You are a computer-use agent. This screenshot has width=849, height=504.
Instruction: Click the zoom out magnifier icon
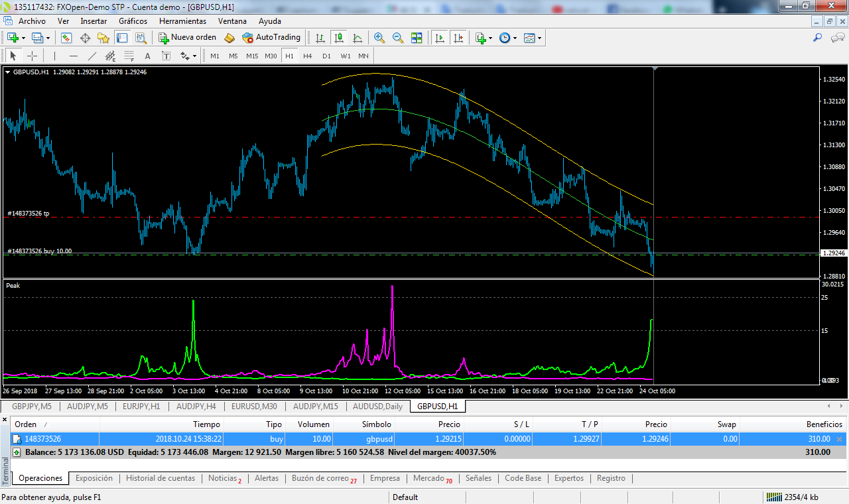pos(398,38)
